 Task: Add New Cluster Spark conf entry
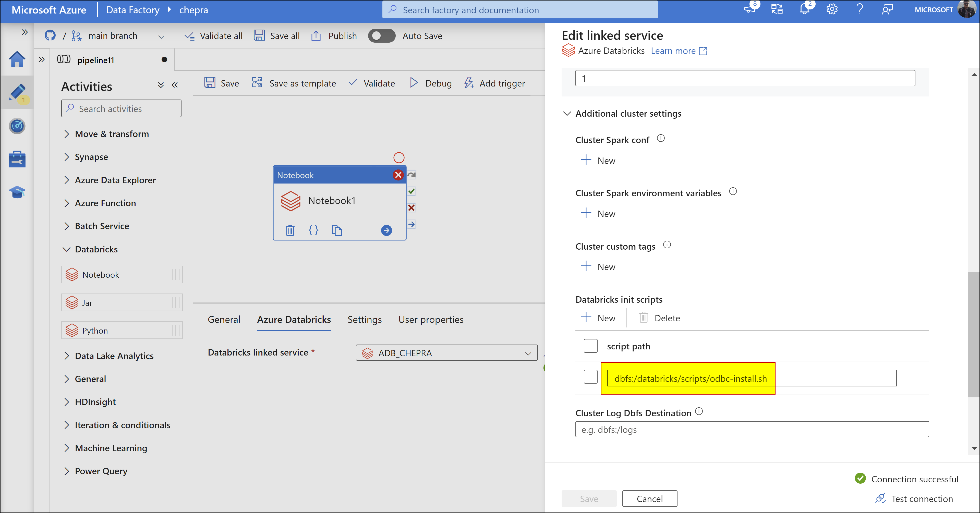(598, 161)
